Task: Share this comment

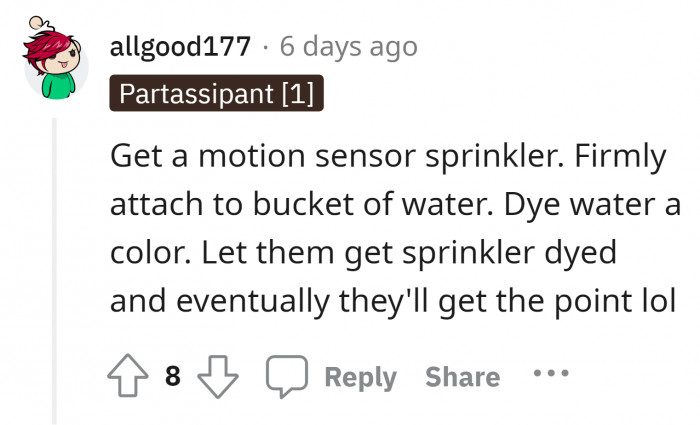Action: tap(462, 377)
